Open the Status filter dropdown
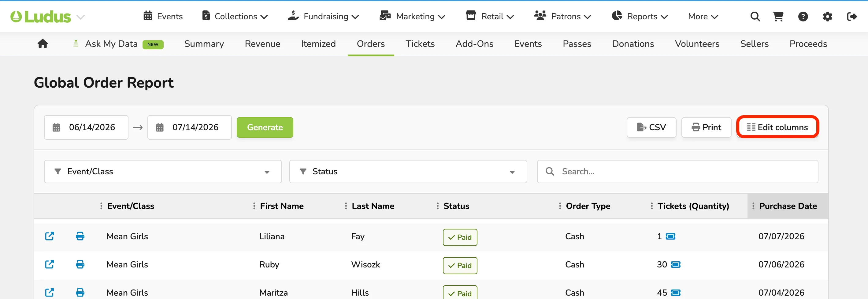868x299 pixels. pyautogui.click(x=408, y=172)
